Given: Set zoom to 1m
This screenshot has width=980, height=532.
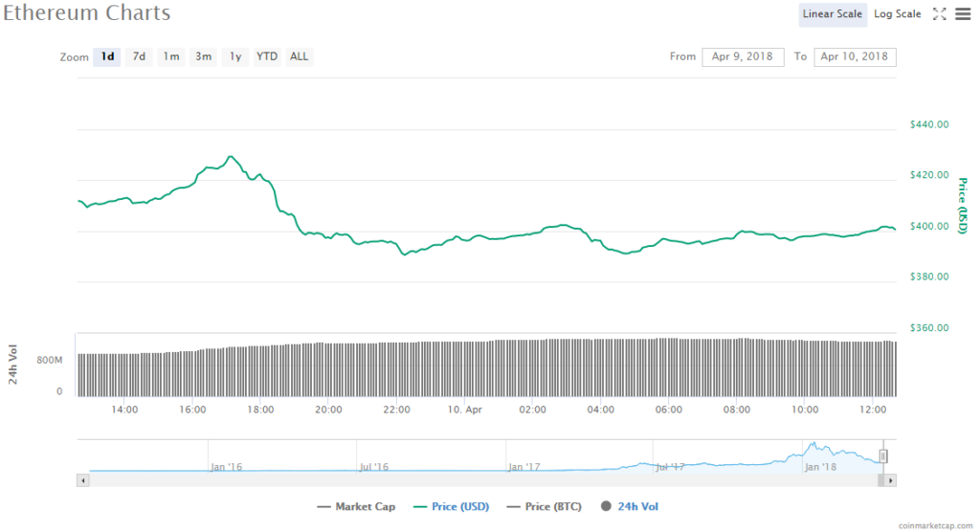Looking at the screenshot, I should [170, 56].
